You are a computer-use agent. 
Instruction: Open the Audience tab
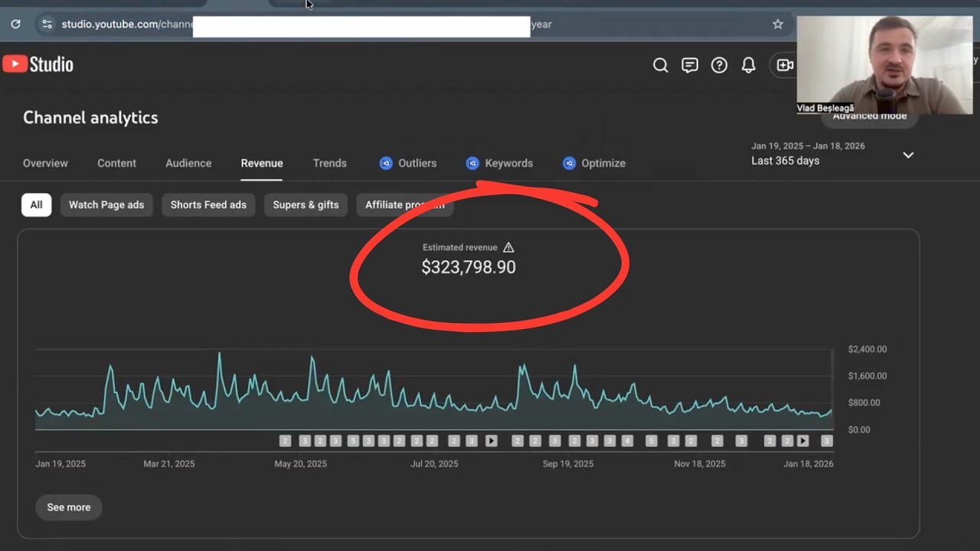tap(188, 163)
